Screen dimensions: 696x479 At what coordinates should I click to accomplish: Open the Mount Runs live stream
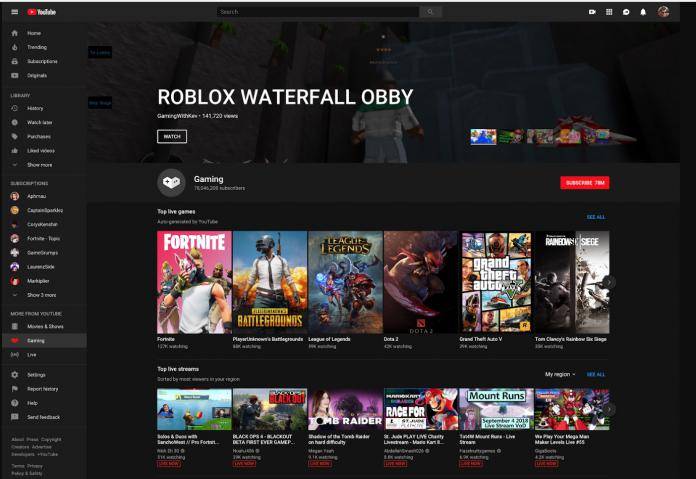point(496,409)
